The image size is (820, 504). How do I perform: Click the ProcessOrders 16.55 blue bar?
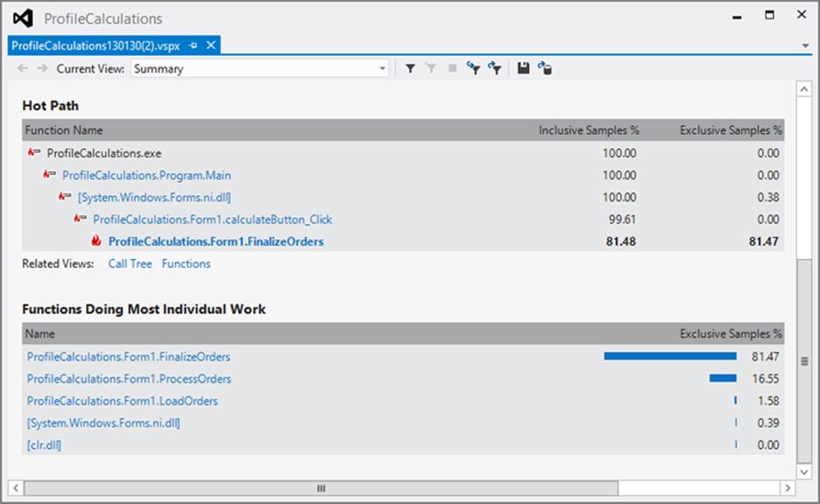723,378
